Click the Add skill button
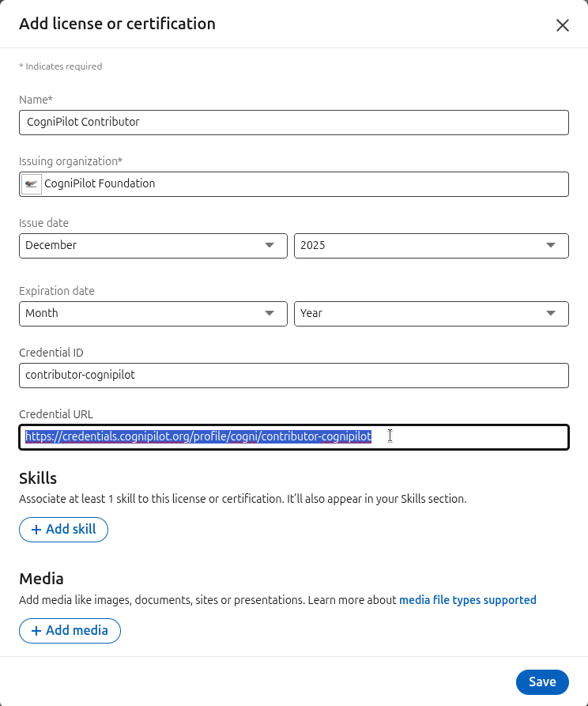The image size is (588, 706). pyautogui.click(x=63, y=530)
